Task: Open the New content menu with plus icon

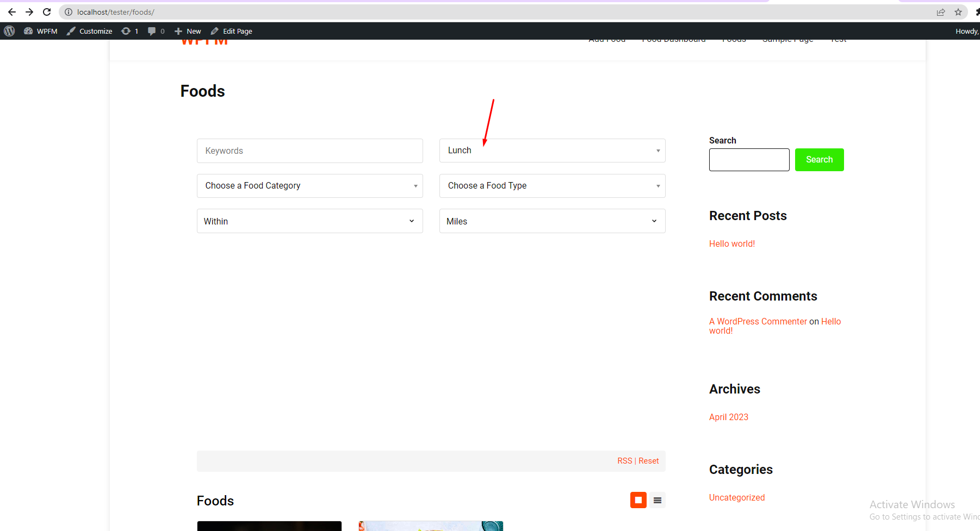Action: point(178,30)
